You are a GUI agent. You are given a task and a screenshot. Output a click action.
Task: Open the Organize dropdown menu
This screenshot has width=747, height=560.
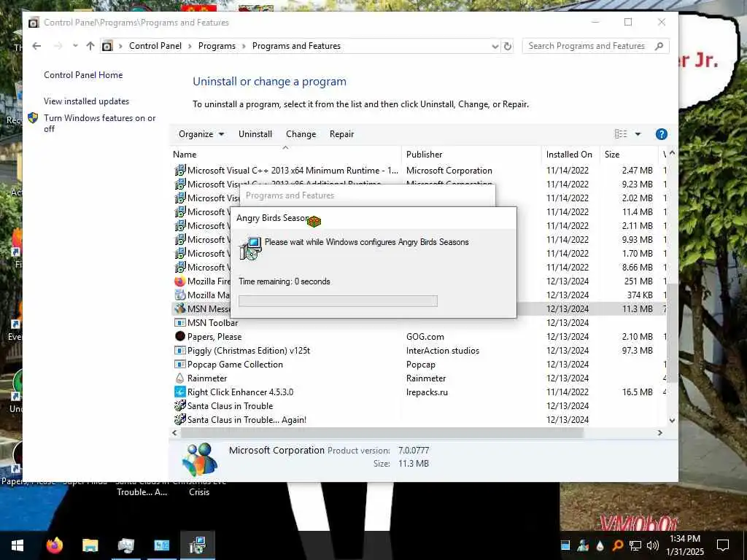coord(201,134)
